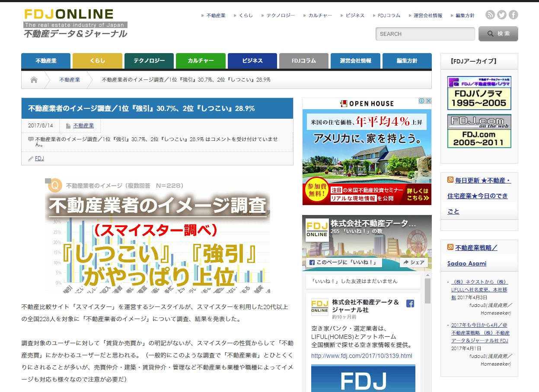This screenshot has height=392, width=539.
Task: Select 編集方針 in top header menu
Action: point(465,16)
